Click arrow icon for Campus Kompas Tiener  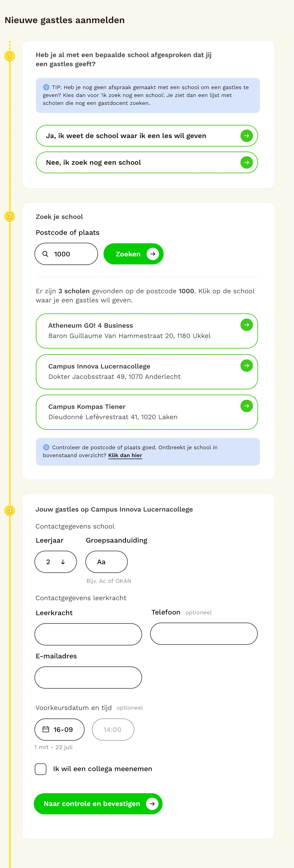pos(247,406)
